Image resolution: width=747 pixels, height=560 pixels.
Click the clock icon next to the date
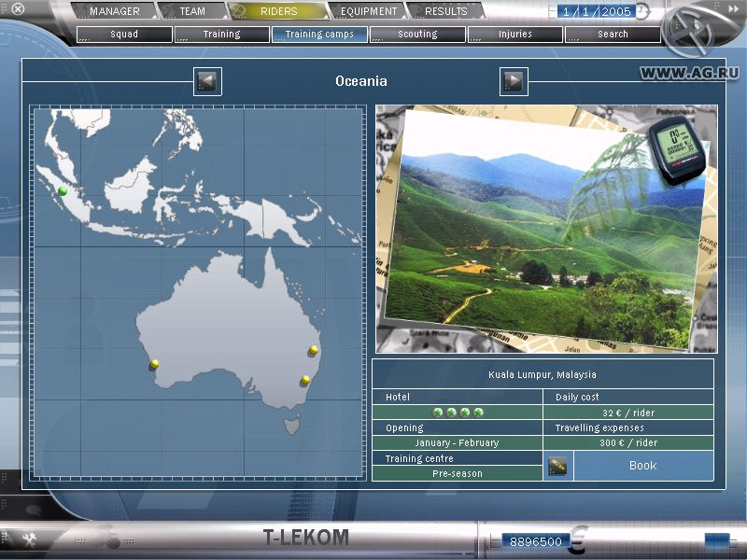[x=643, y=11]
